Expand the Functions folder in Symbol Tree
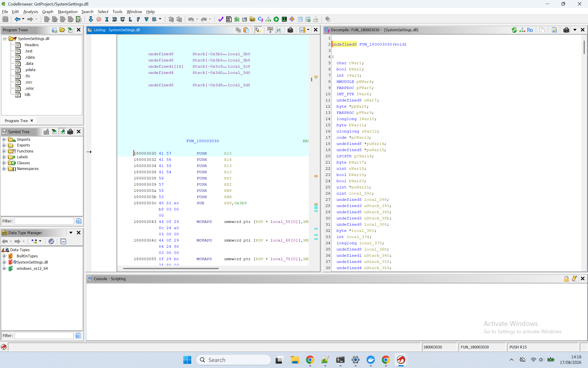 pos(4,151)
